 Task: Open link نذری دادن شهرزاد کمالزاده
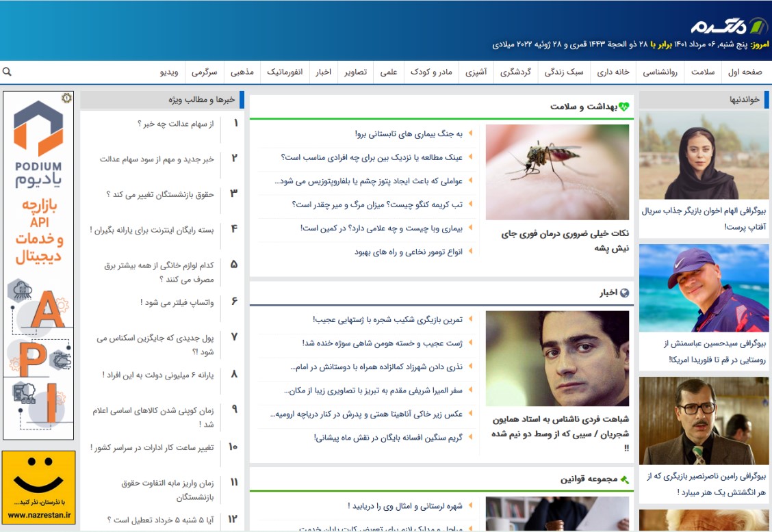376,367
